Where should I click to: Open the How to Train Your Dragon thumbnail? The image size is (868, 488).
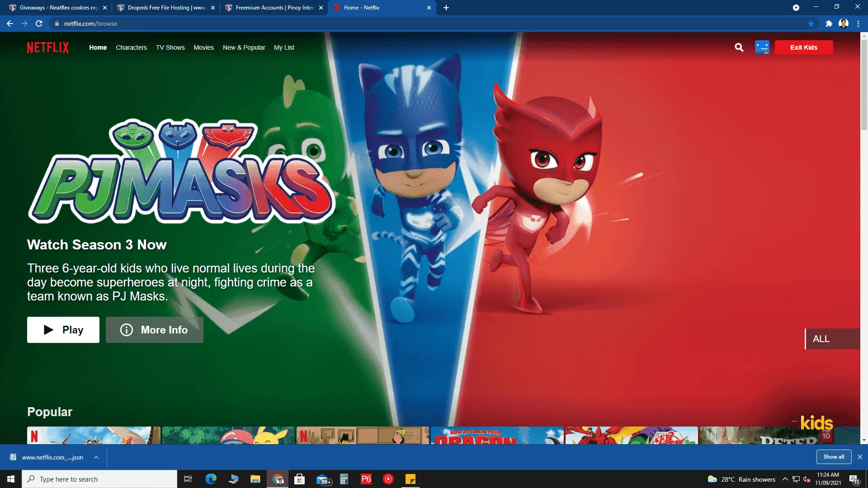click(x=497, y=435)
